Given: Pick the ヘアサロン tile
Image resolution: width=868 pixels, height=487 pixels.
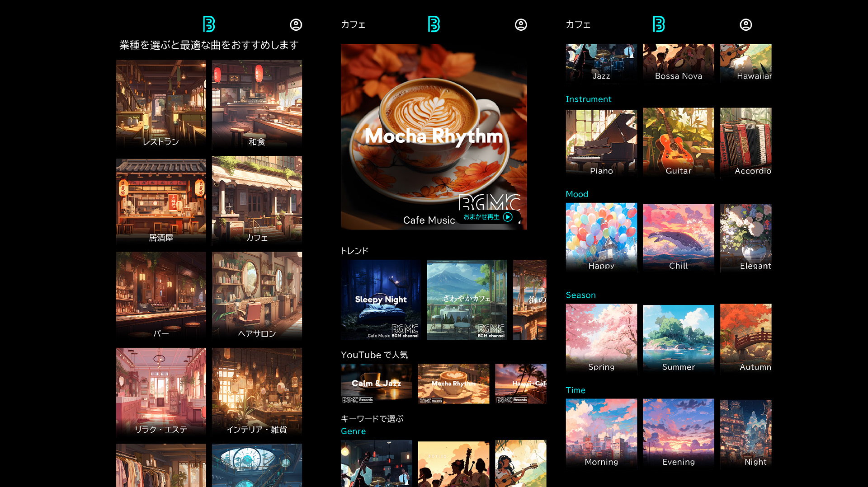Looking at the screenshot, I should tap(257, 296).
